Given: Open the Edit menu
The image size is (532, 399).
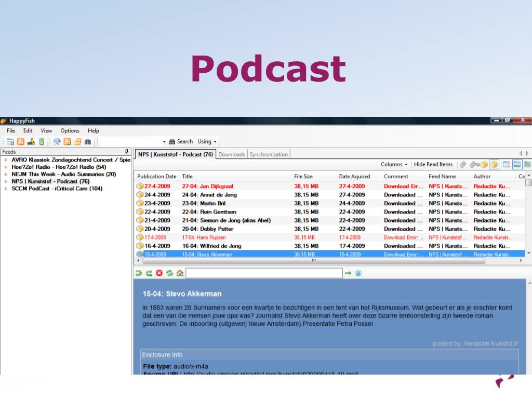Looking at the screenshot, I should (x=28, y=130).
